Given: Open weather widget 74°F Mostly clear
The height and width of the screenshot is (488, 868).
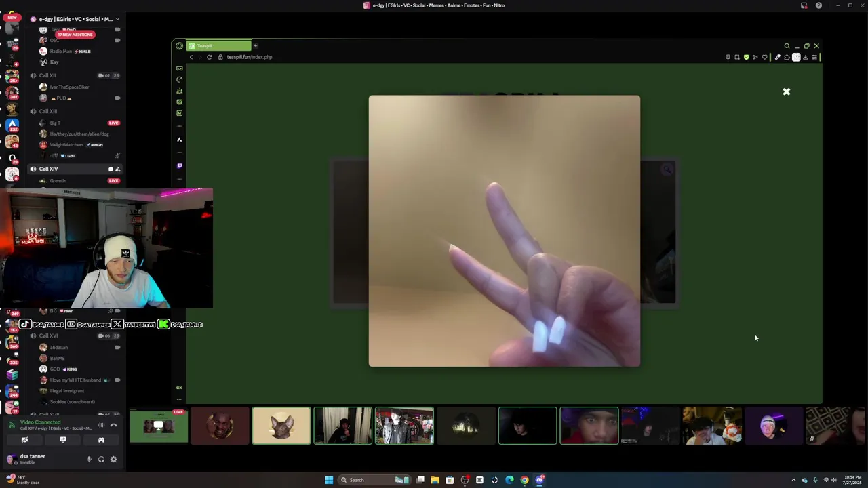Looking at the screenshot, I should [x=22, y=480].
